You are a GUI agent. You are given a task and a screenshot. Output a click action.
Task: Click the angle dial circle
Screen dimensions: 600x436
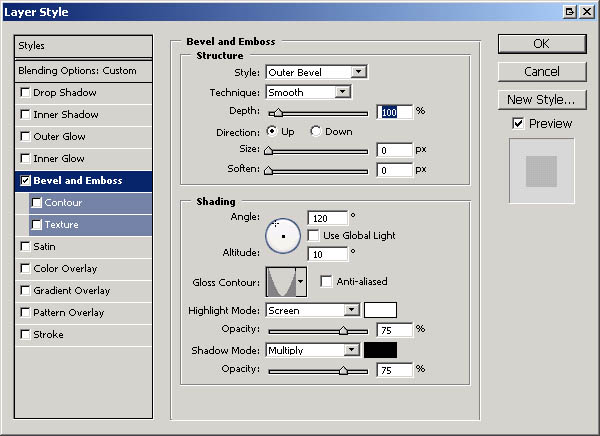tap(284, 235)
